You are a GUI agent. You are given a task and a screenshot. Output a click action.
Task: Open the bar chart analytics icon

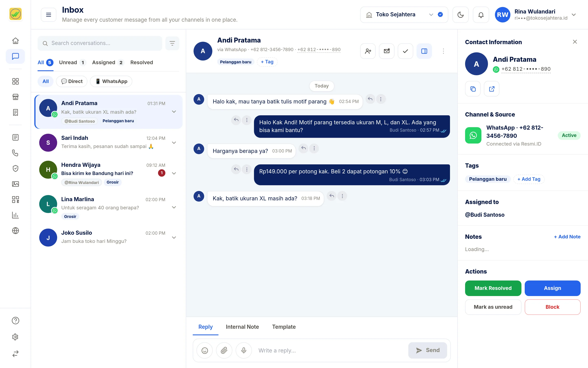click(15, 215)
